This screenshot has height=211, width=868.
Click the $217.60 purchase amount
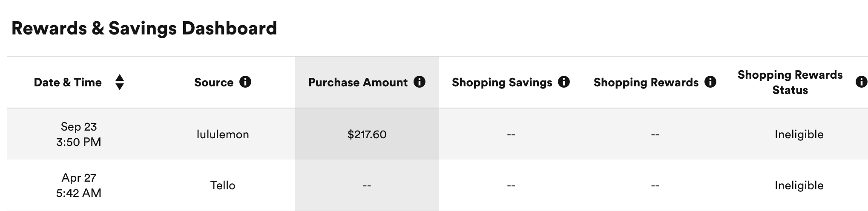(x=367, y=134)
